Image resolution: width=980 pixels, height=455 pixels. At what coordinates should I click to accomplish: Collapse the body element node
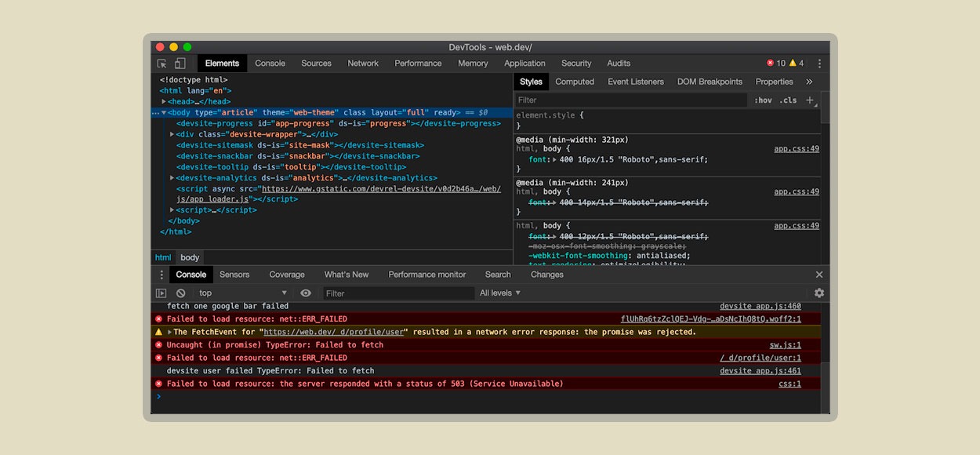pos(164,113)
